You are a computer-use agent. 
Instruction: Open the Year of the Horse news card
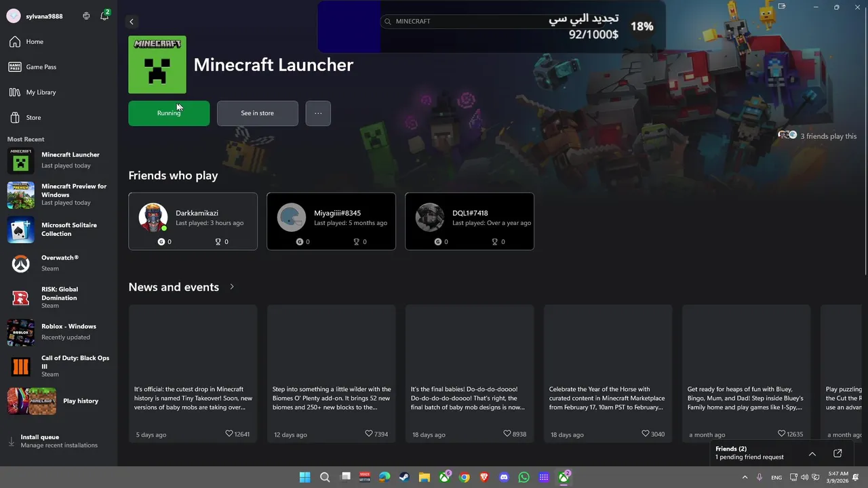(x=608, y=373)
